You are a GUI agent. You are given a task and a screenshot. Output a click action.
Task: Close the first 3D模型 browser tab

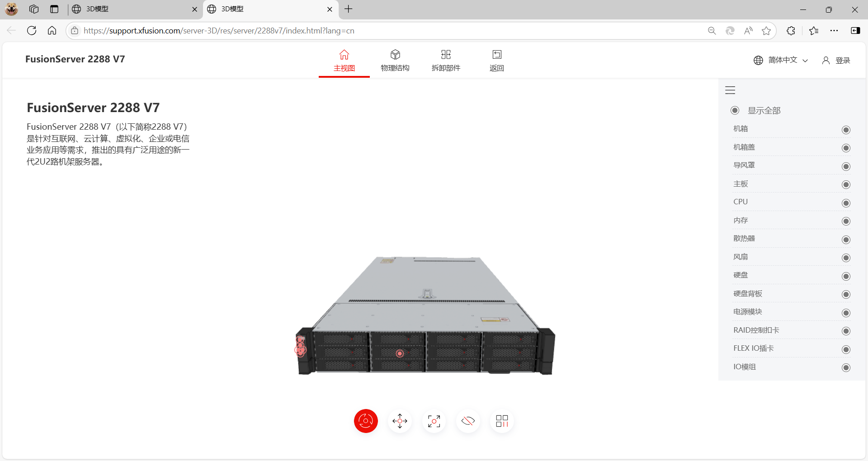pyautogui.click(x=195, y=9)
